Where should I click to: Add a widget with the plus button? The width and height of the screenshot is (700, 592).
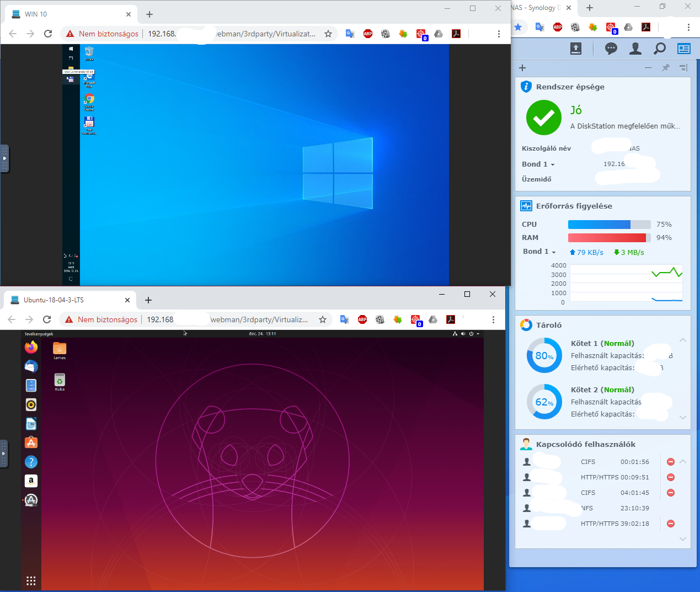point(522,68)
